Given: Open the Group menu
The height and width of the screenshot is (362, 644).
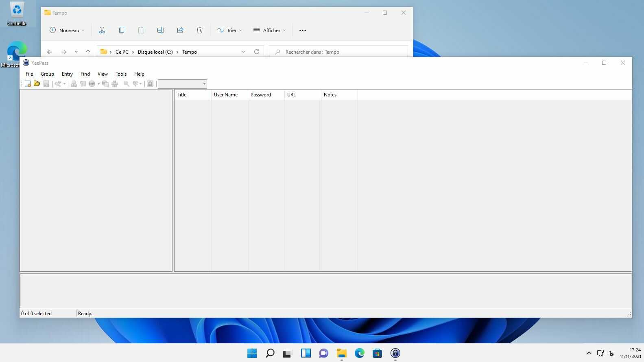Looking at the screenshot, I should (x=47, y=74).
